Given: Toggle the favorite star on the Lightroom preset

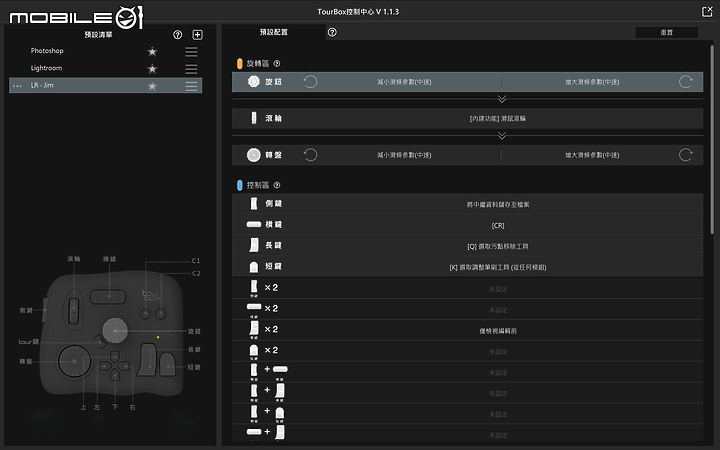Looking at the screenshot, I should [152, 69].
